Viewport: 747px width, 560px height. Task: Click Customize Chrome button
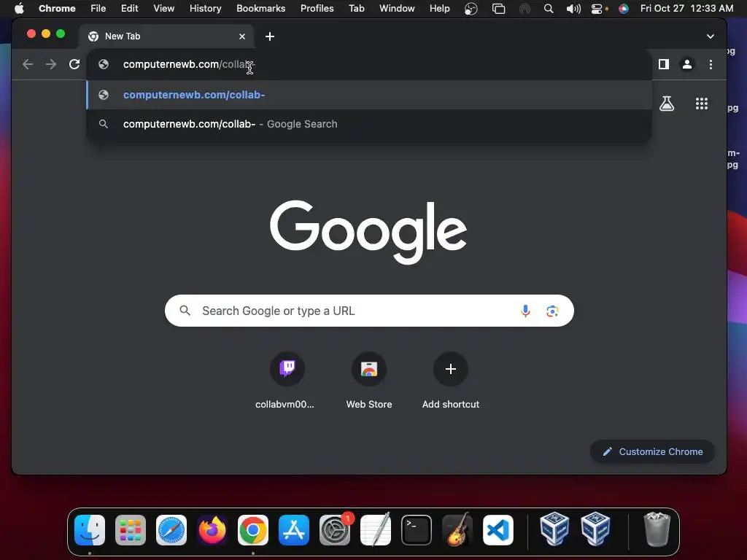tap(653, 451)
